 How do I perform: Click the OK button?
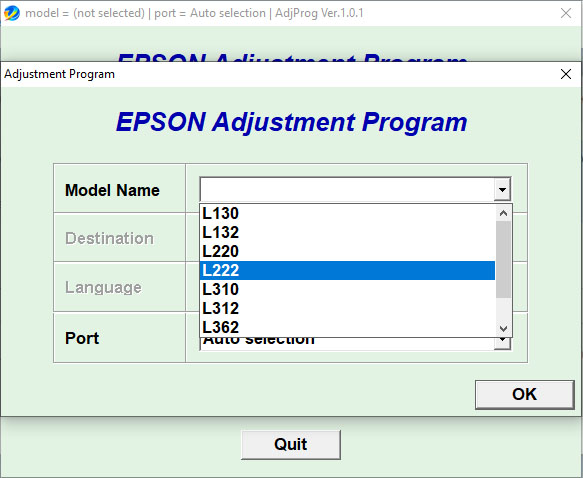tap(525, 394)
